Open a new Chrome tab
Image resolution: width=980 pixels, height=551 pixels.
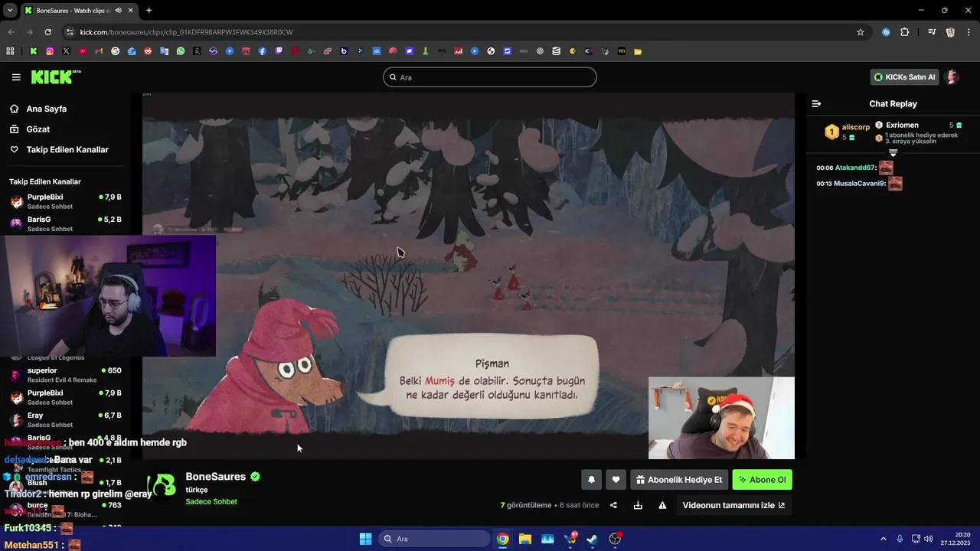click(149, 11)
